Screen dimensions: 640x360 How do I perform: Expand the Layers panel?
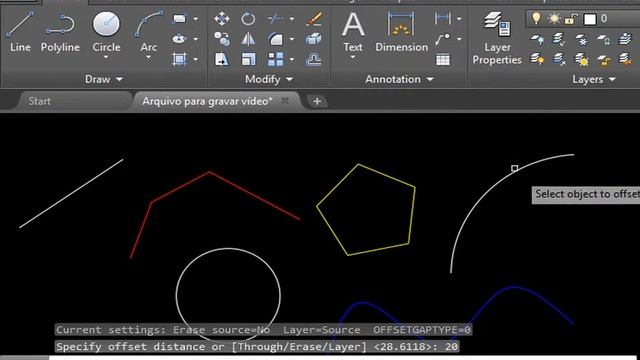coord(594,79)
